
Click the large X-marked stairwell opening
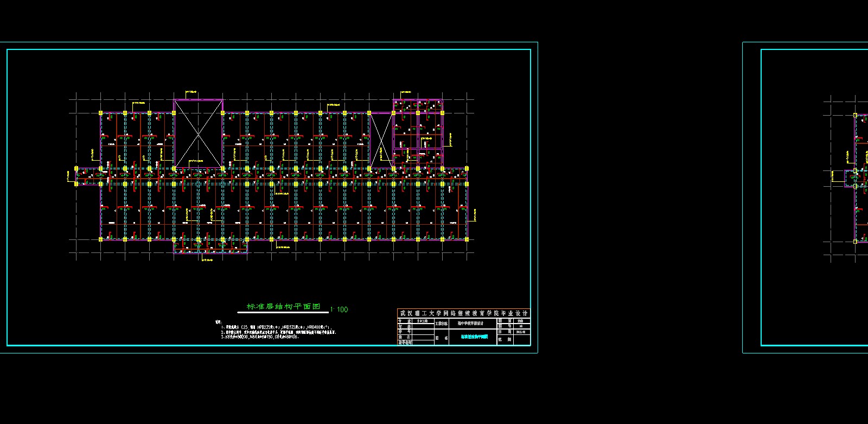click(198, 134)
